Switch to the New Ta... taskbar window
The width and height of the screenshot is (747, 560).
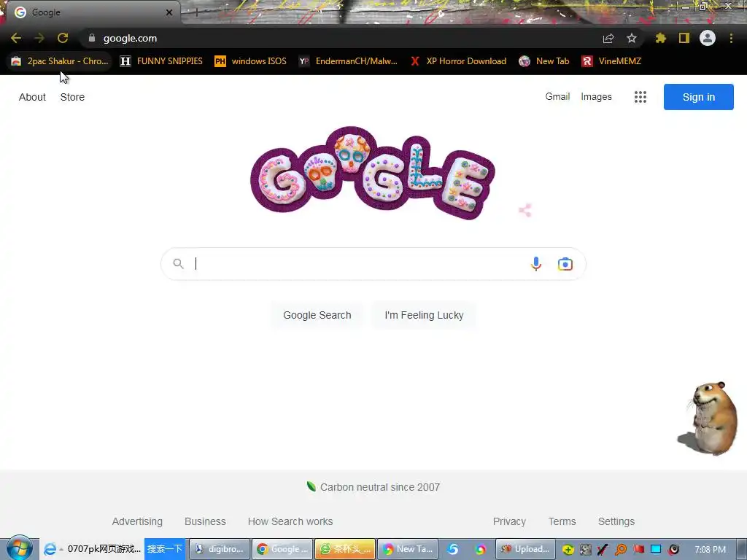407,549
